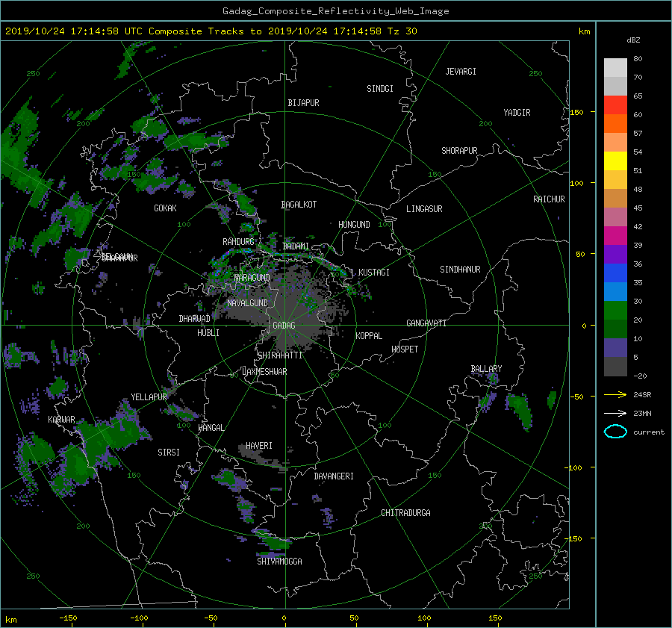Click the 100 tick on bottom axis
Screen dimensions: 672x628
click(x=424, y=618)
